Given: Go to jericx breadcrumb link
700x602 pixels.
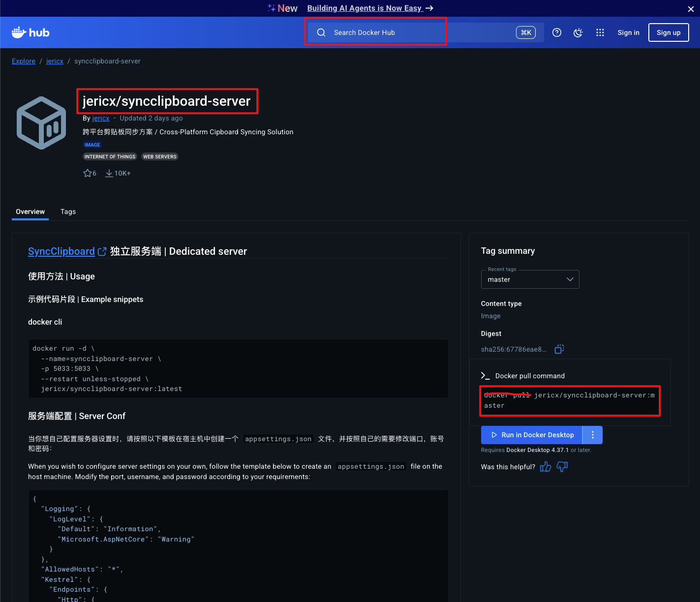Looking at the screenshot, I should click(x=55, y=61).
